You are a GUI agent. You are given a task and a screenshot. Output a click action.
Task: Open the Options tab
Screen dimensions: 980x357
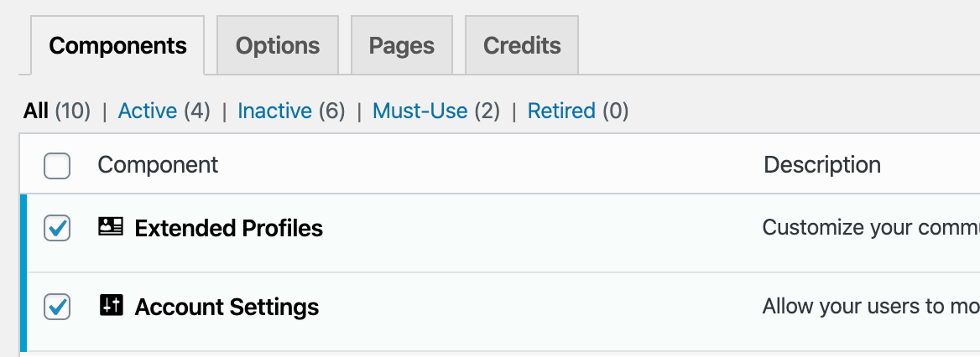278,45
